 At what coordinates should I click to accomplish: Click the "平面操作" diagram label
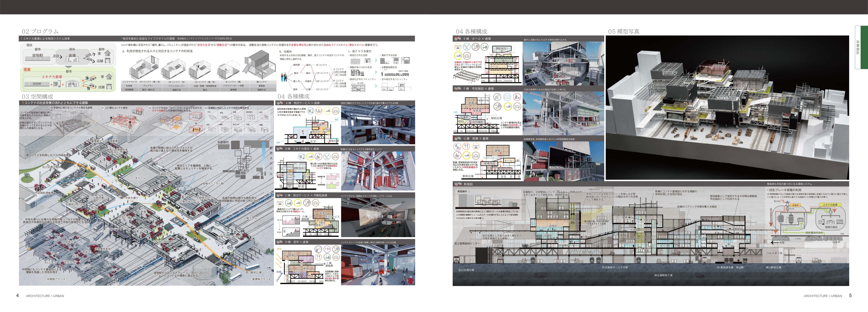223,142
